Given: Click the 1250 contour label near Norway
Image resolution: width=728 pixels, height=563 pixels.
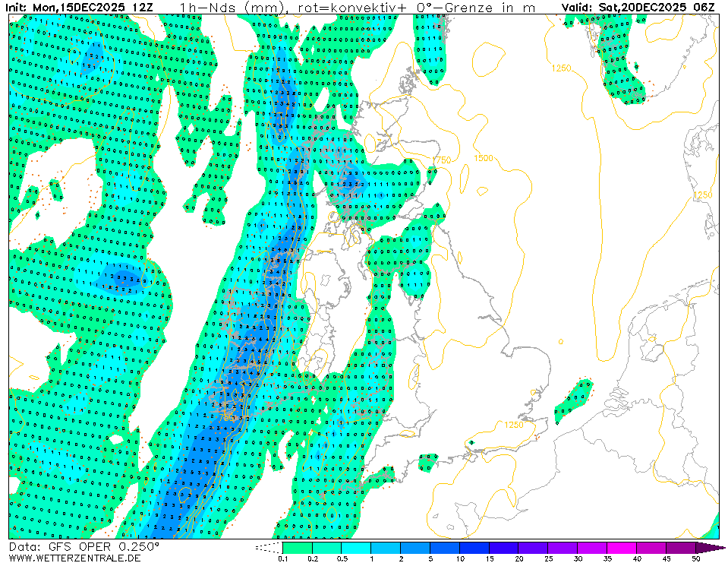Looking at the screenshot, I should (561, 68).
